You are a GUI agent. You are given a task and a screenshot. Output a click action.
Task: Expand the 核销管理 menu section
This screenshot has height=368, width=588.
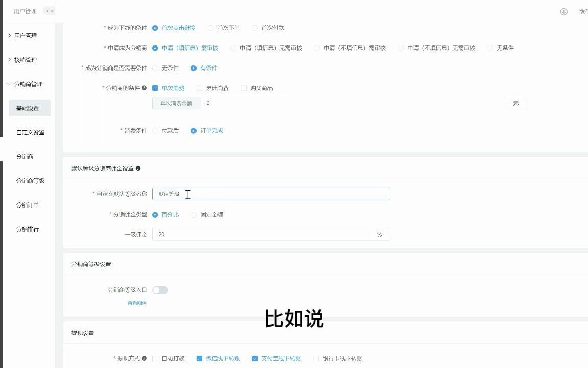26,60
